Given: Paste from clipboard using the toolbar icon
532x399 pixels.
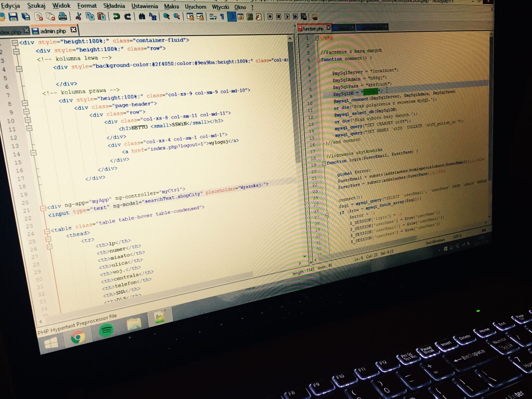Looking at the screenshot, I should pos(102,16).
